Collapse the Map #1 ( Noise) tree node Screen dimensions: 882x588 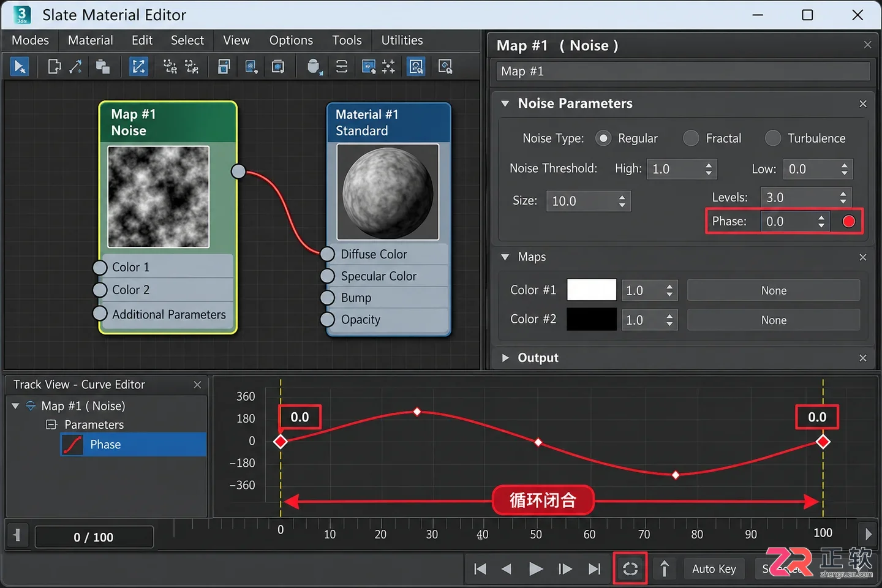tap(15, 406)
